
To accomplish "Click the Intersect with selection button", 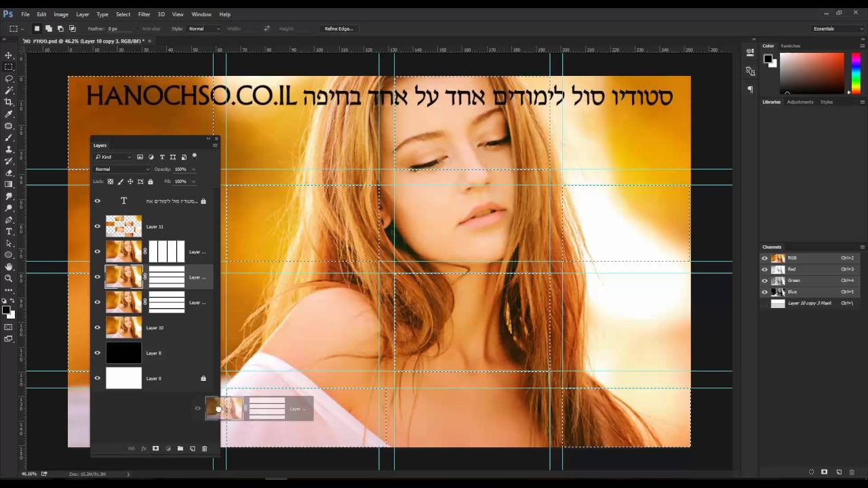I will (72, 29).
